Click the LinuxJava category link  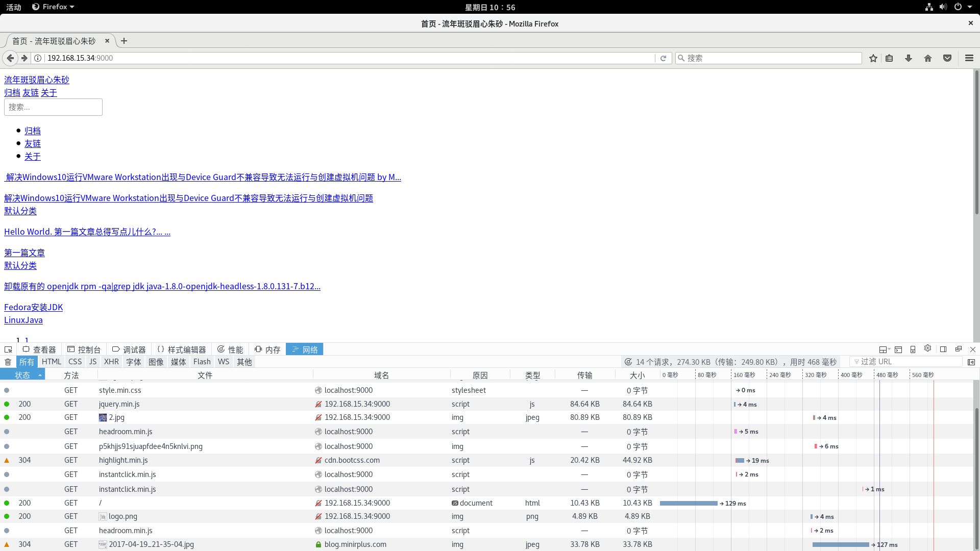[x=23, y=320]
